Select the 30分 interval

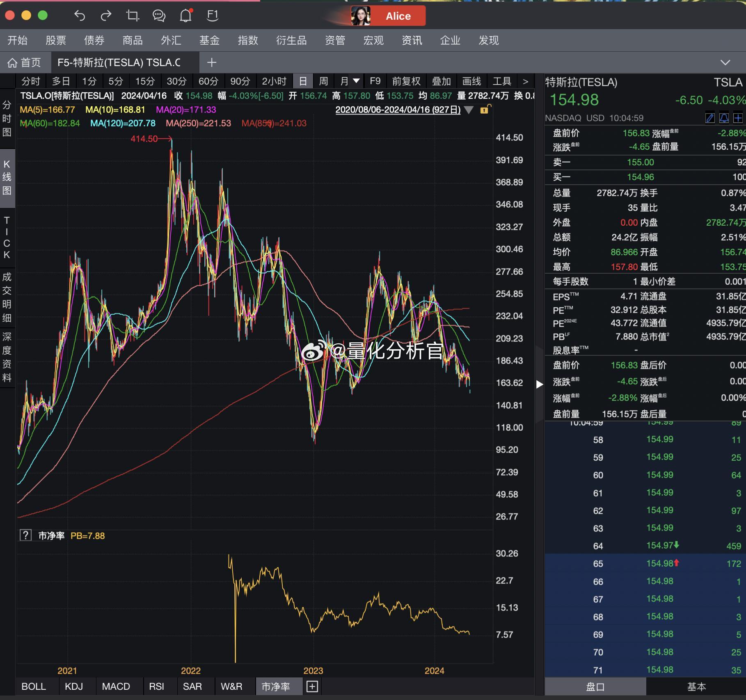[176, 81]
